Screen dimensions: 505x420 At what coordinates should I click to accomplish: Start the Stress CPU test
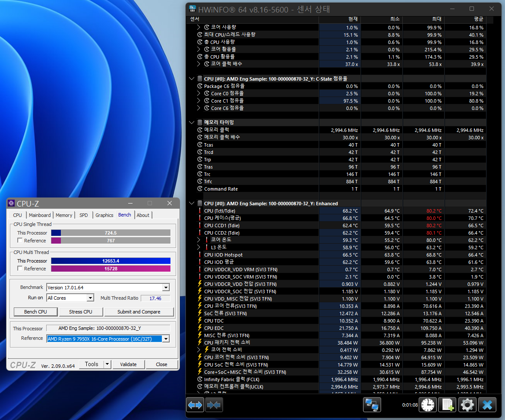point(81,311)
